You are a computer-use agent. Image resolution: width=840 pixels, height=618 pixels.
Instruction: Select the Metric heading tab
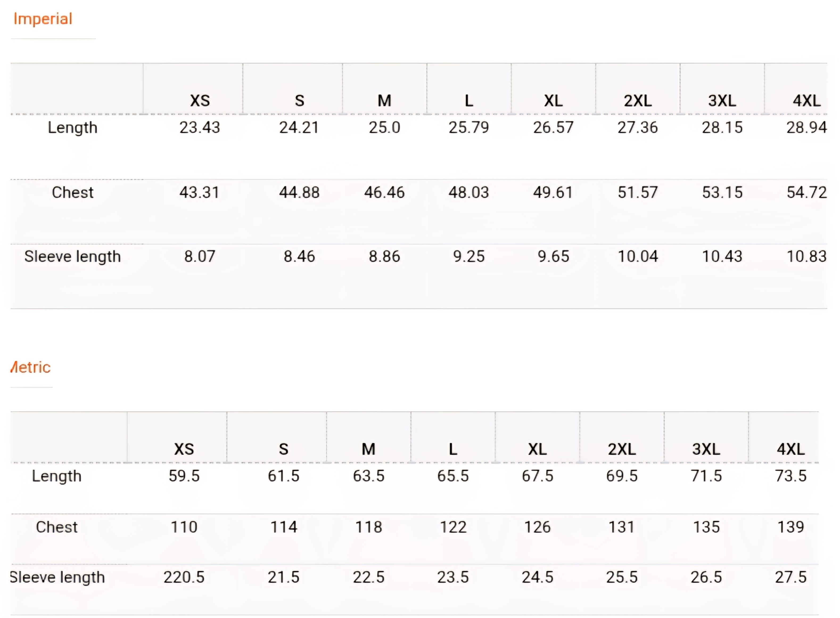(x=30, y=367)
